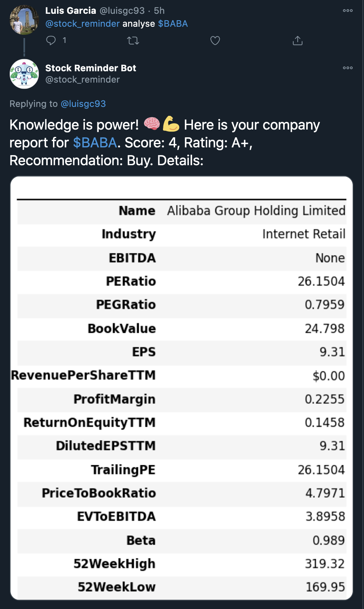Click the $BABA cashtag in the bot's reply

pyautogui.click(x=95, y=143)
